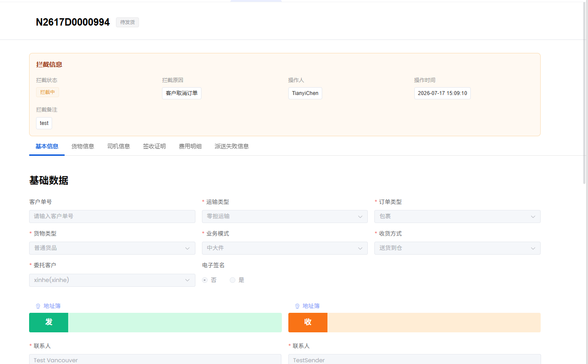Screen dimensions: 588x364
Task: Click the 拦截中 status tag
Action: [47, 92]
